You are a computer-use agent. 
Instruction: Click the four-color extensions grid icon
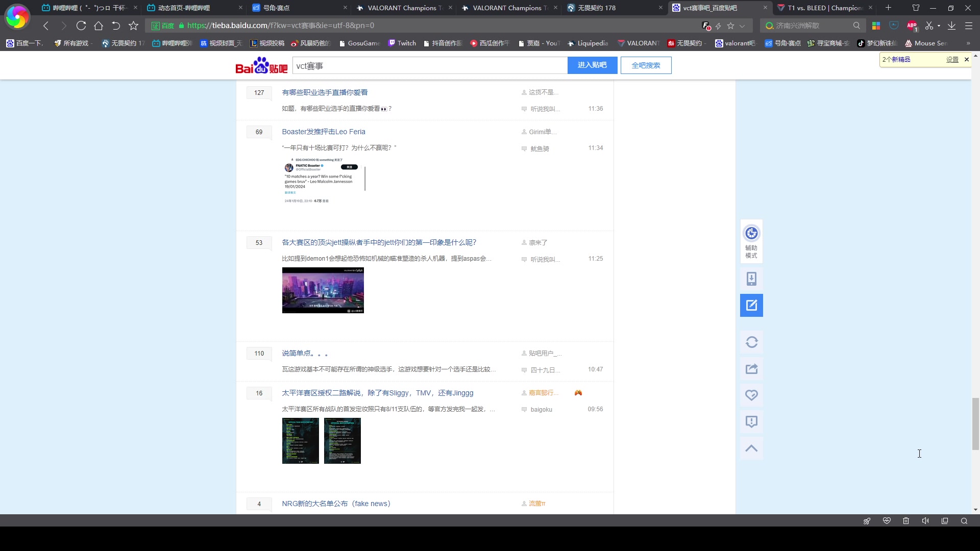[876, 26]
